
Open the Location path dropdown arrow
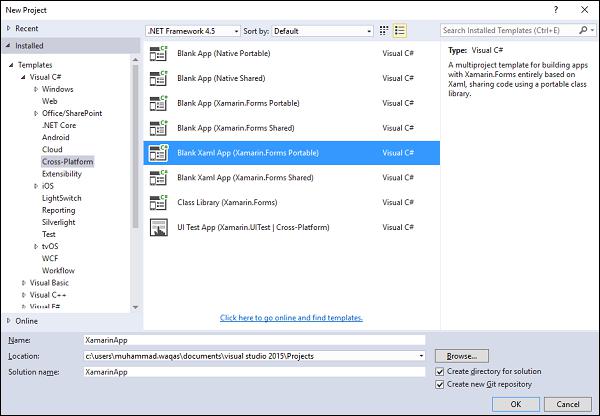point(421,356)
